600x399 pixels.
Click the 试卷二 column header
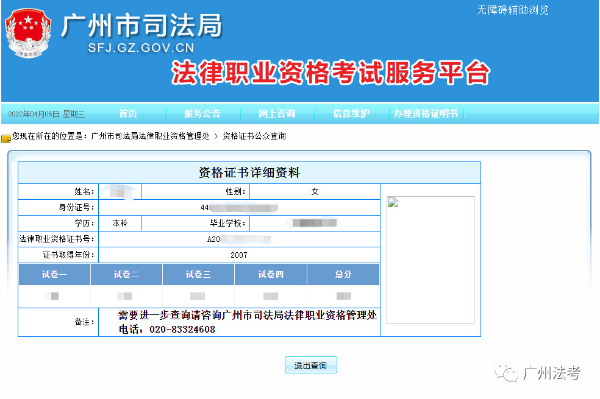click(126, 274)
